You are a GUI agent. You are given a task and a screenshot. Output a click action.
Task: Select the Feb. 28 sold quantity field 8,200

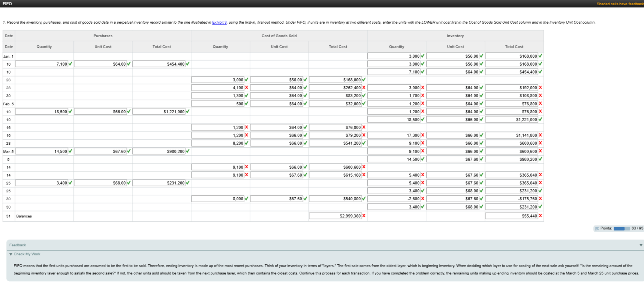click(218, 143)
